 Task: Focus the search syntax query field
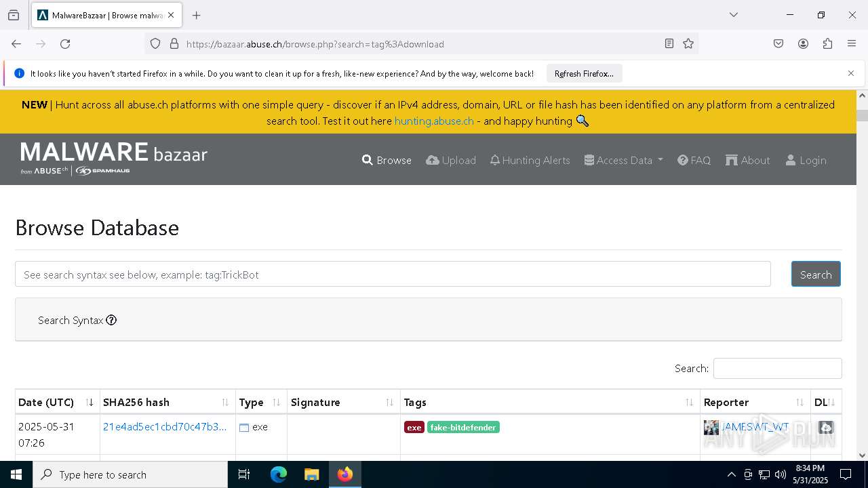pyautogui.click(x=393, y=274)
